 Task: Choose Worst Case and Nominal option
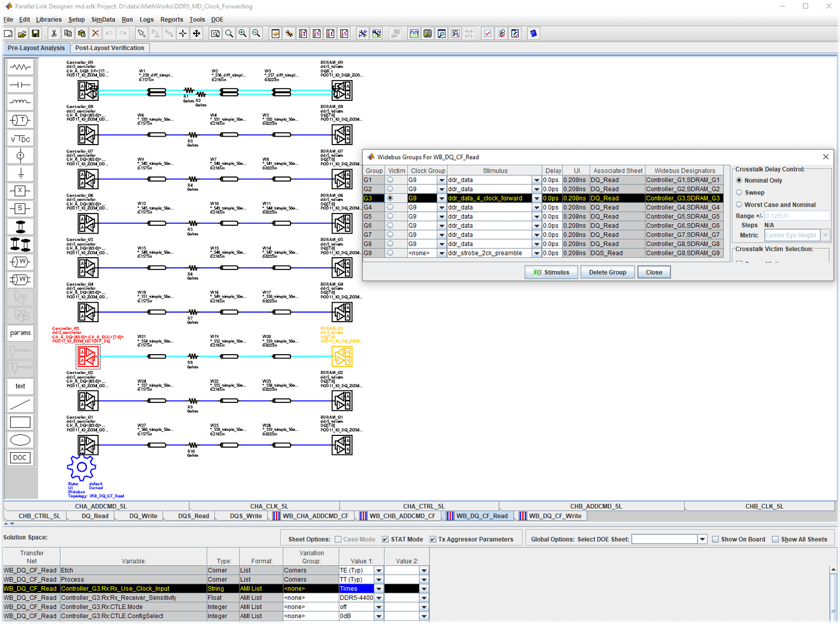[x=739, y=205]
